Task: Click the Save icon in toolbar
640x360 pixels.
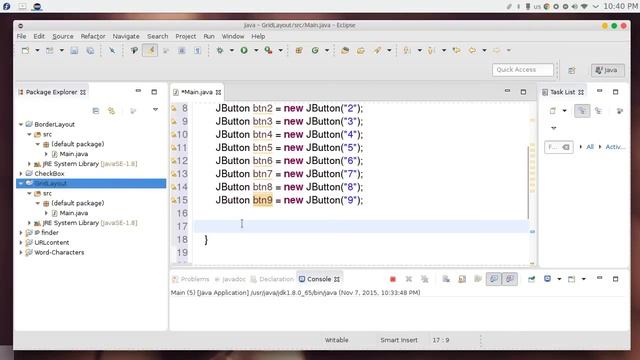Action: [74, 50]
